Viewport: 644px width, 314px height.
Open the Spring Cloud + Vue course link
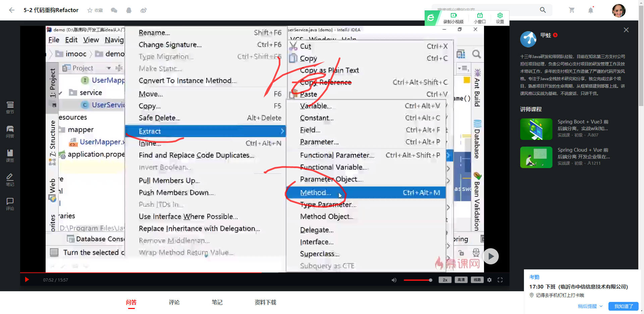tap(584, 153)
